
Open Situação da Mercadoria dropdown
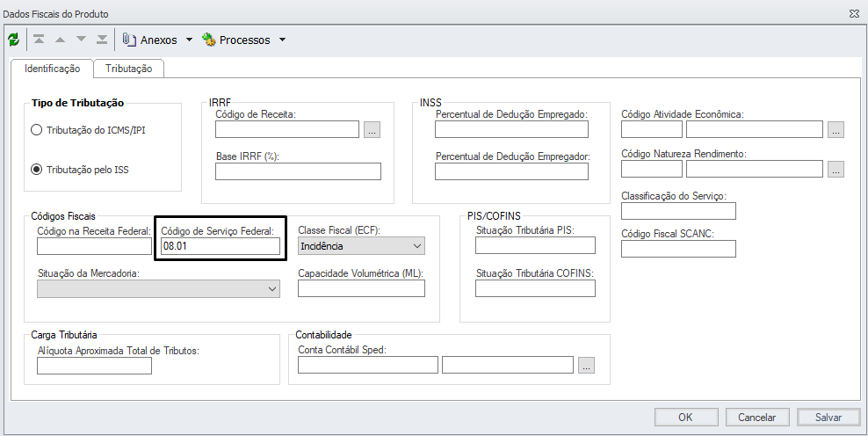(x=158, y=288)
